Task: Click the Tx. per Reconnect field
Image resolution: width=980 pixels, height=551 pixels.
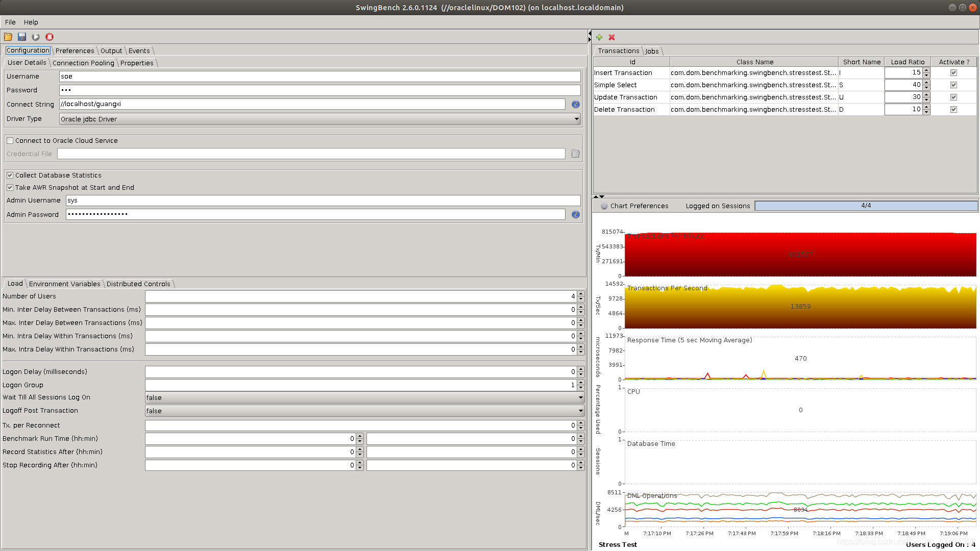Action: coord(361,425)
